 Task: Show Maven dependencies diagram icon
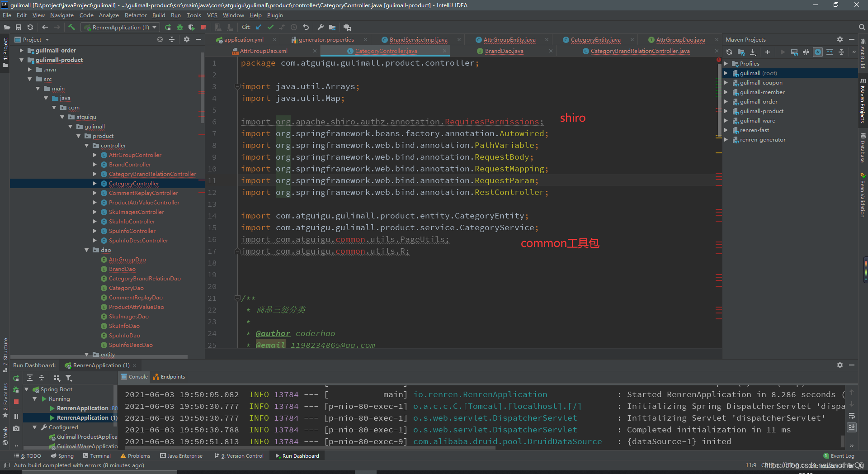[830, 52]
